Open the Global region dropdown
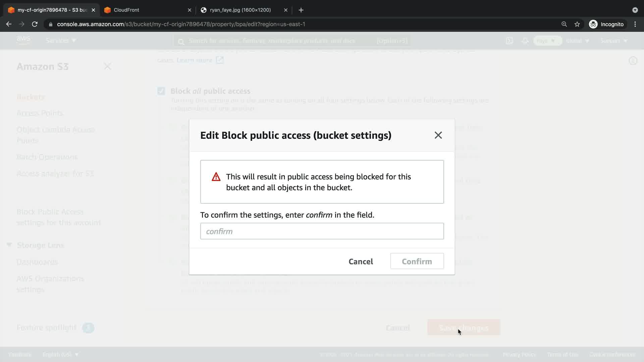The height and width of the screenshot is (362, 644). tap(577, 41)
